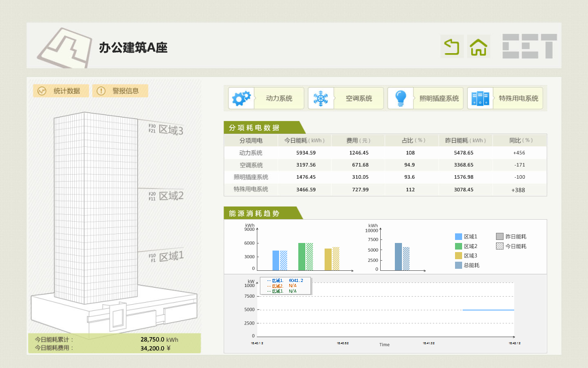This screenshot has height=368, width=588.
Task: Click the back arrow icon in header
Action: (x=452, y=47)
